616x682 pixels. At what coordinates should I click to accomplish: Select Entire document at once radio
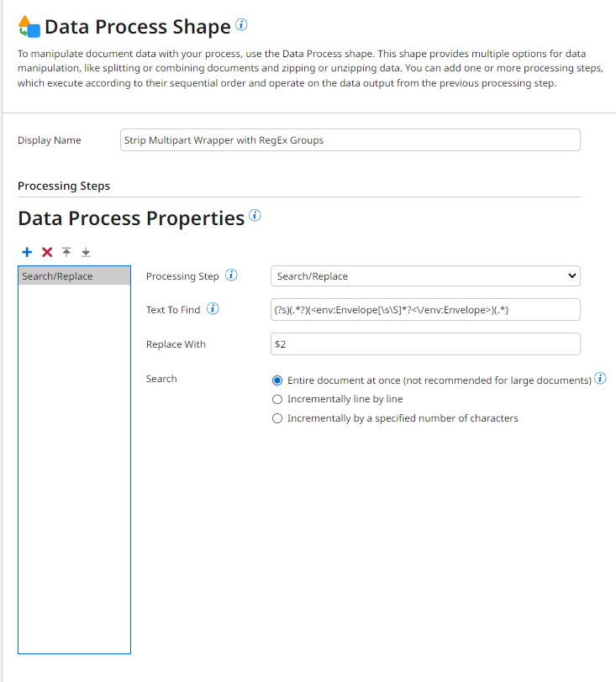click(x=277, y=380)
